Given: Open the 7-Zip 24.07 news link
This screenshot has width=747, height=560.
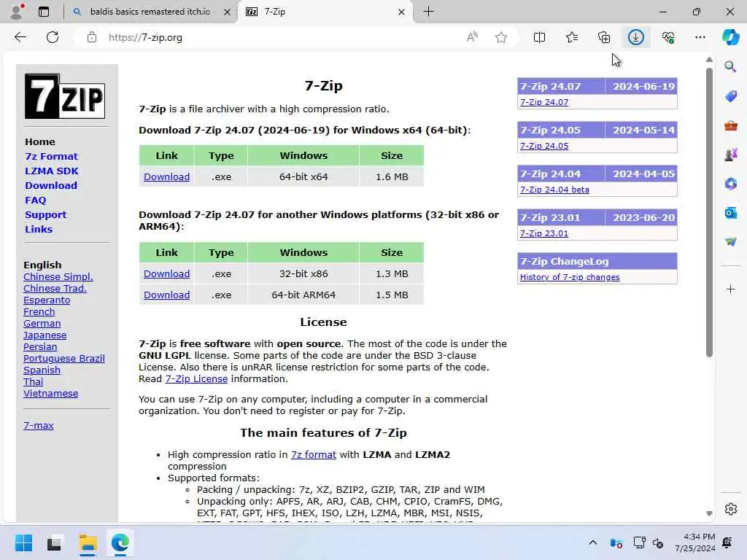Looking at the screenshot, I should point(544,102).
